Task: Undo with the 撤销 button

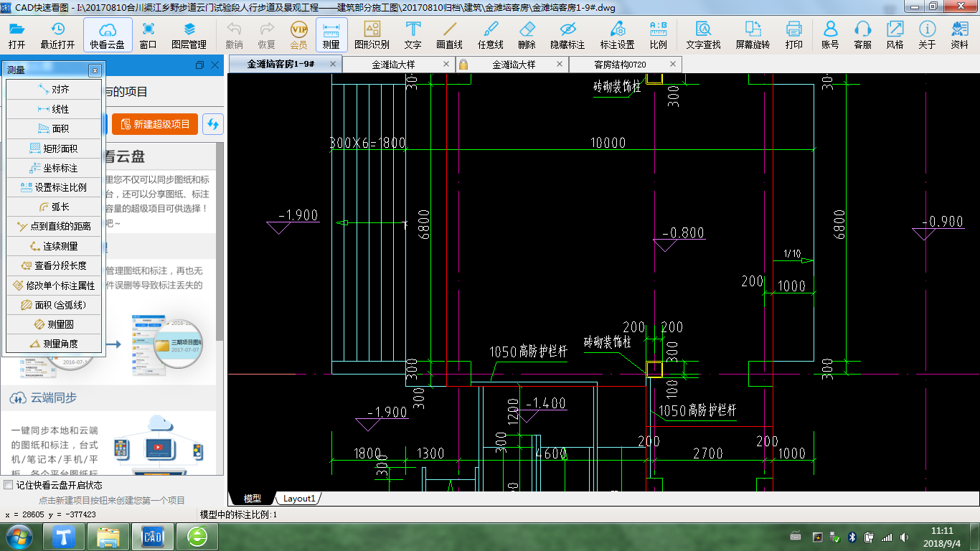Action: click(x=234, y=35)
